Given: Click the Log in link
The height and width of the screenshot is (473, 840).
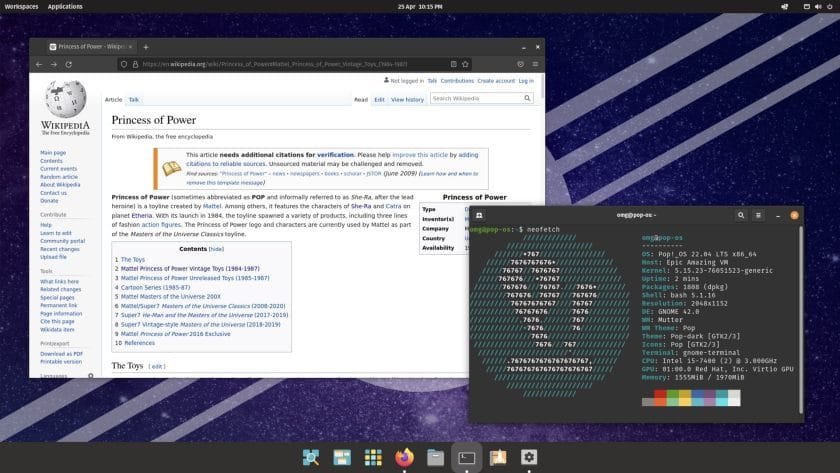Looking at the screenshot, I should coord(526,81).
